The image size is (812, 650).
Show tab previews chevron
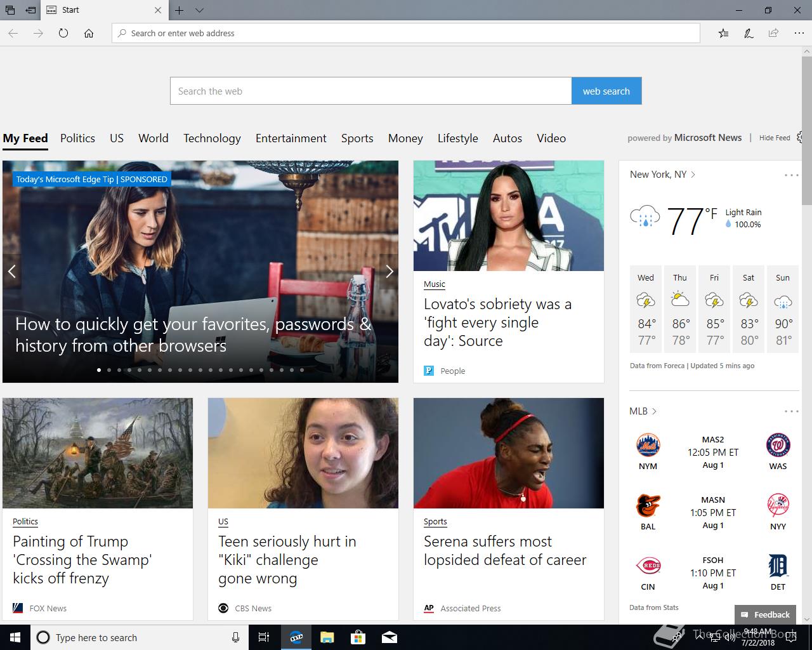pyautogui.click(x=199, y=10)
